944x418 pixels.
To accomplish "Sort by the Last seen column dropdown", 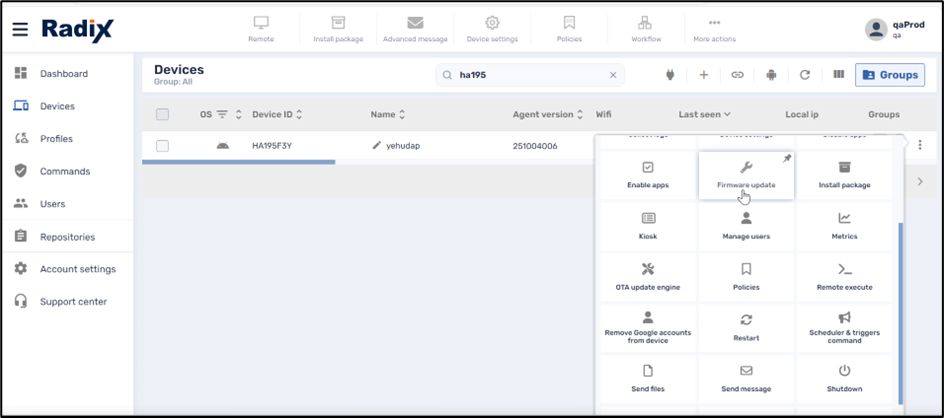I will (x=705, y=114).
